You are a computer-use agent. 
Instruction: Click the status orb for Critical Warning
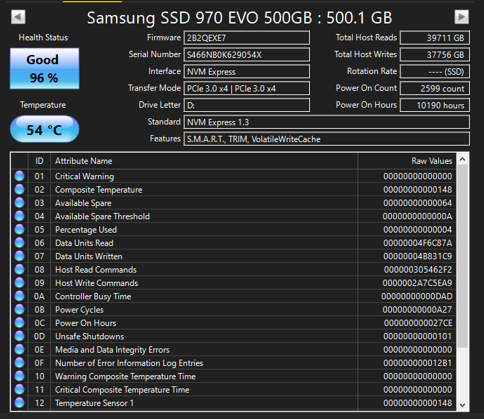pos(20,176)
